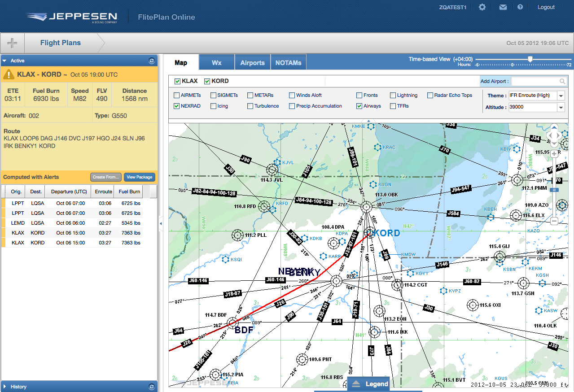
Task: Open the NOTAMs tab
Action: point(288,62)
